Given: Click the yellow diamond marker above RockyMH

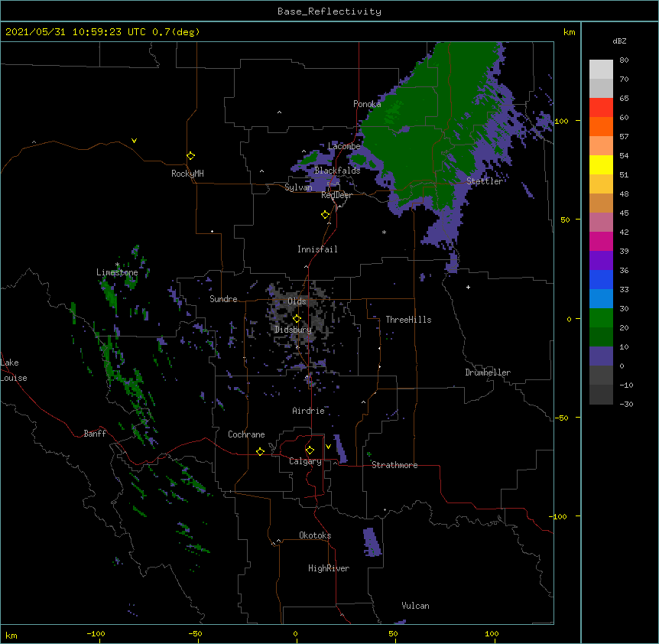Looking at the screenshot, I should click(191, 156).
